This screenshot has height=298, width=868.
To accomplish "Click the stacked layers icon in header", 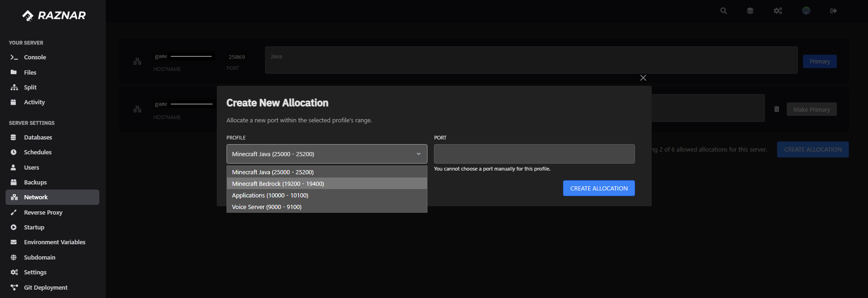I will (750, 11).
